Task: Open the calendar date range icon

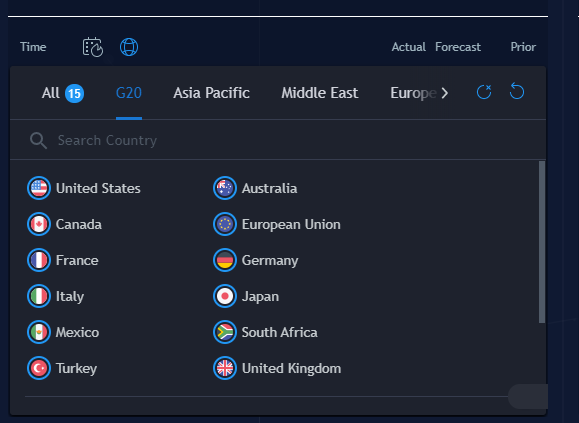Action: [x=93, y=47]
